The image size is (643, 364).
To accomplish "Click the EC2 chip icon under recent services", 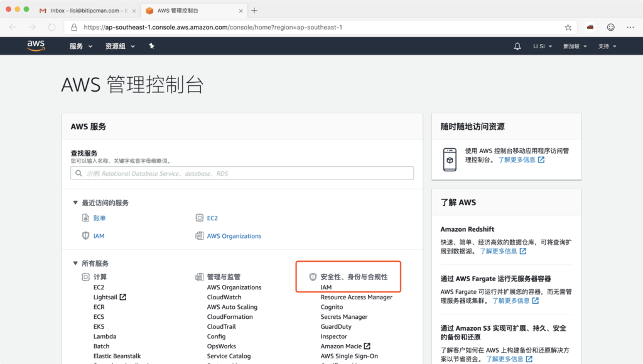I will (199, 218).
